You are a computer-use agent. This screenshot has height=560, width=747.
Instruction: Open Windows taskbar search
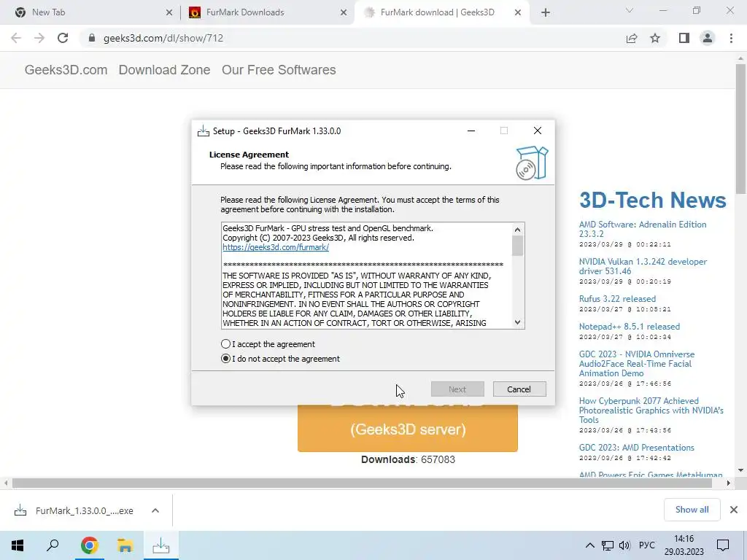(53, 545)
